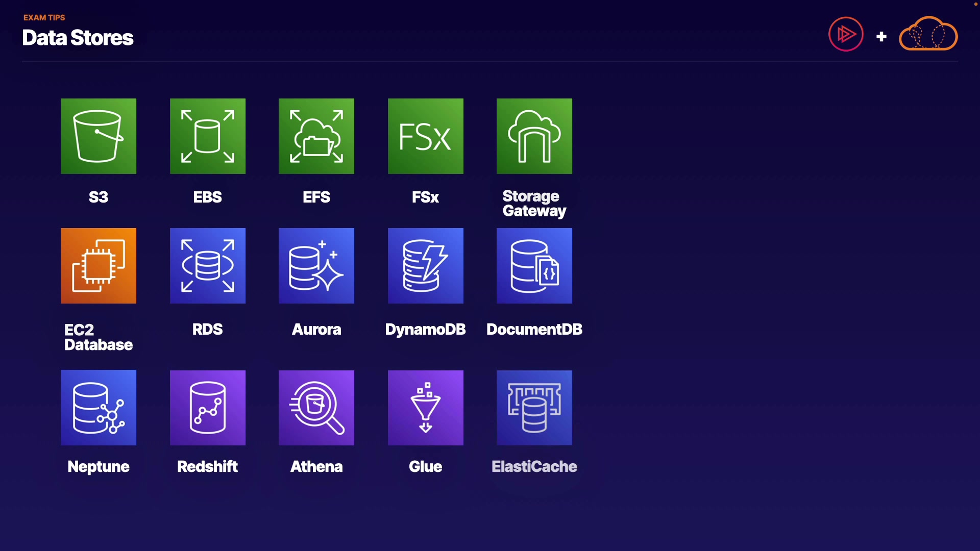This screenshot has height=551, width=980.
Task: Select the EBS volume icon
Action: tap(208, 136)
